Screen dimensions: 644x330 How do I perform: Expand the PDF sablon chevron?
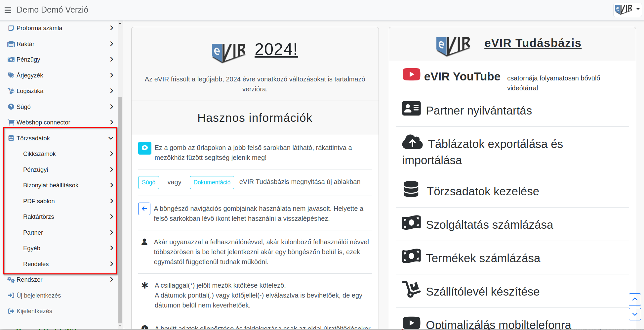coord(111,201)
